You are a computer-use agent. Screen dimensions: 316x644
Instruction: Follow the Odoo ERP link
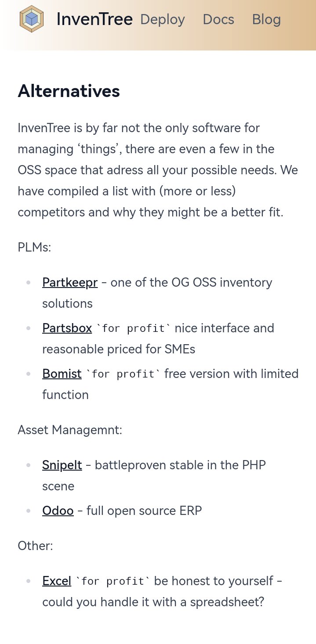coord(58,511)
